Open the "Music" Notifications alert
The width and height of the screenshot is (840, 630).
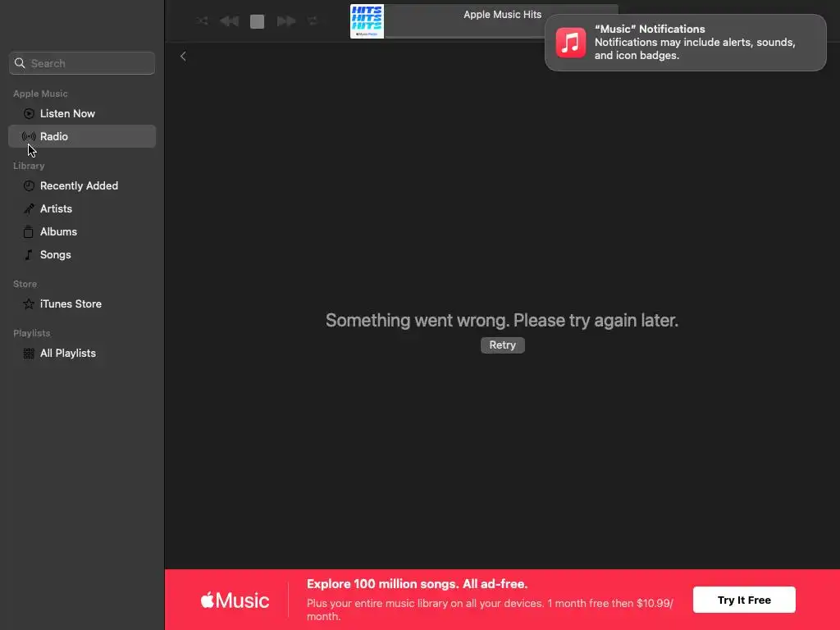pos(686,43)
